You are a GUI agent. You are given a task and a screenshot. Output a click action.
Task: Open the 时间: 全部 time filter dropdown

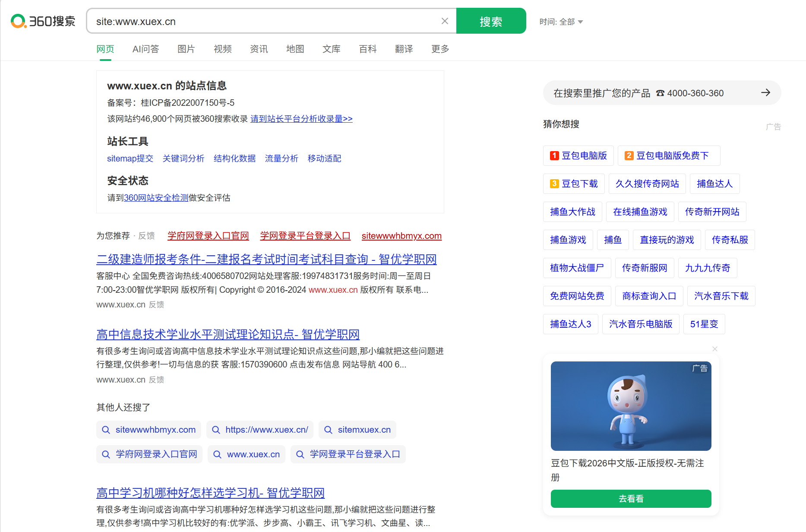[x=561, y=22]
